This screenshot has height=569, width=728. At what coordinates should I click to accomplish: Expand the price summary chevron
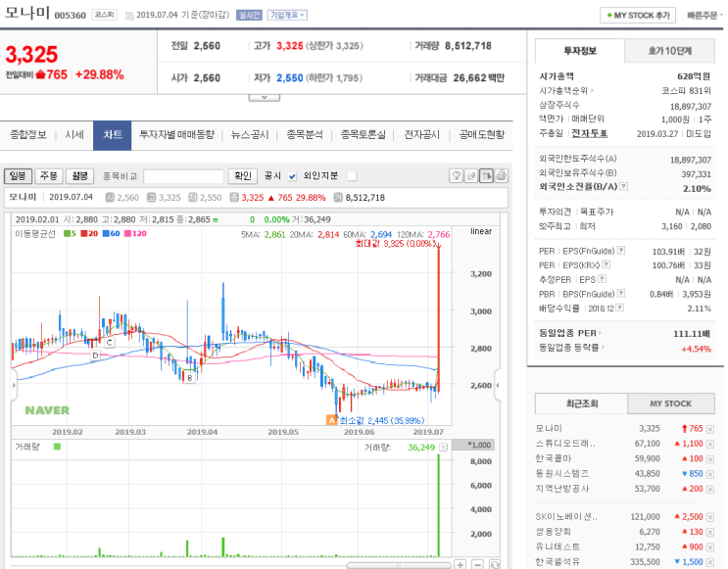point(265,98)
